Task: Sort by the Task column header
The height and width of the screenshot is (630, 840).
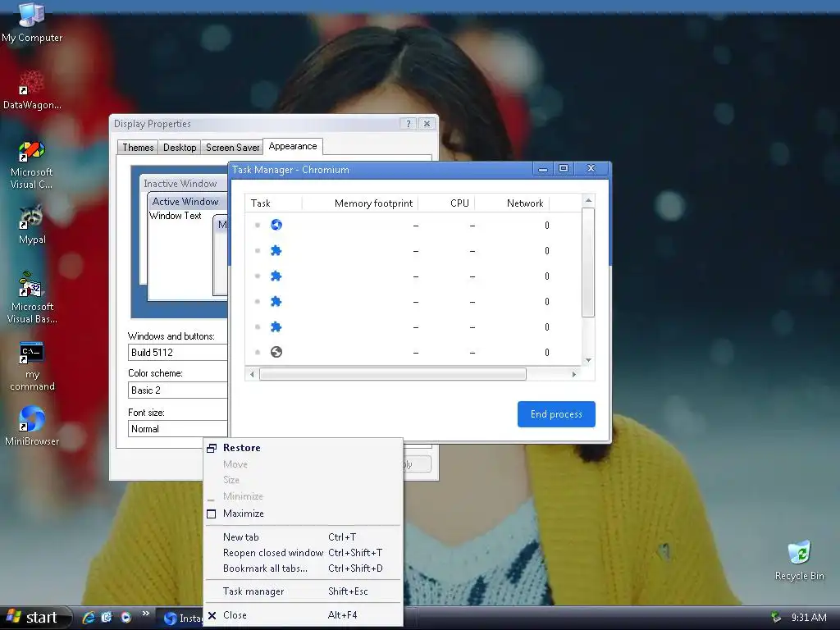Action: tap(274, 203)
